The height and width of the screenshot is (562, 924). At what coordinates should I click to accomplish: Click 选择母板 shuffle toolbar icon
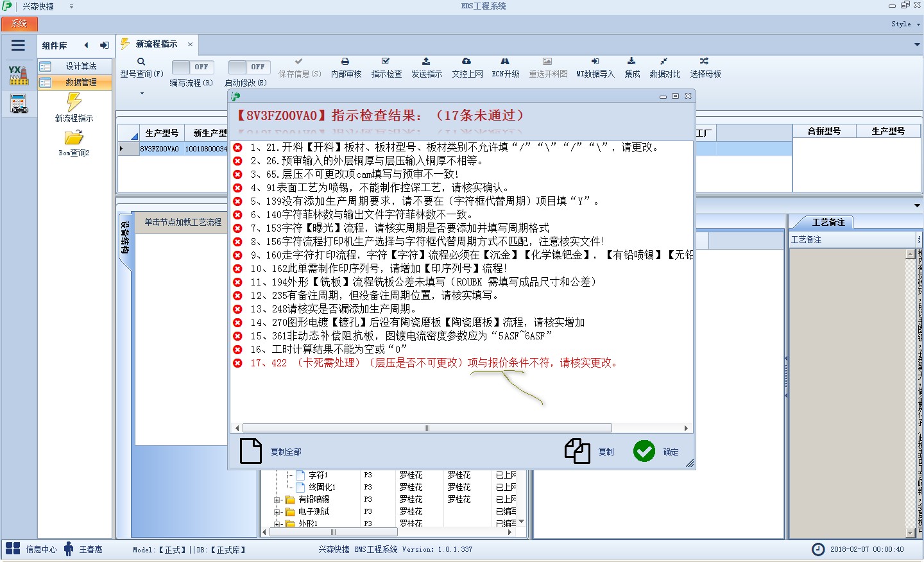[705, 62]
